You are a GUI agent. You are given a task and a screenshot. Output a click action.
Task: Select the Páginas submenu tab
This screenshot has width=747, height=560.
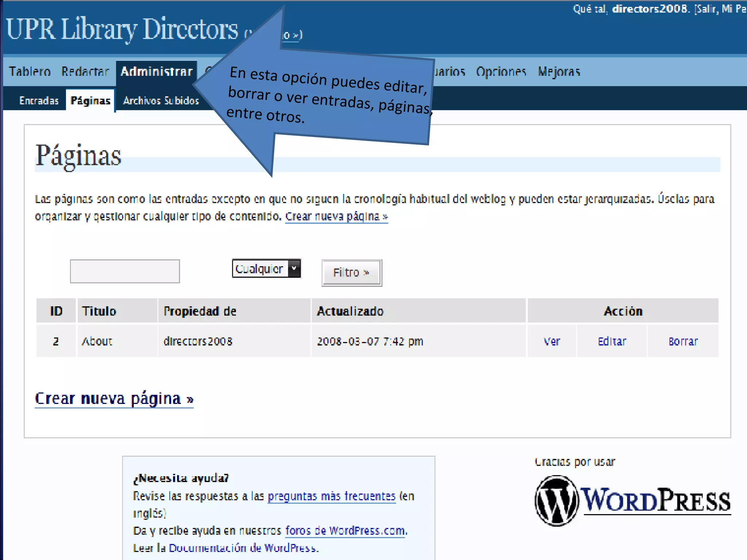click(x=90, y=101)
